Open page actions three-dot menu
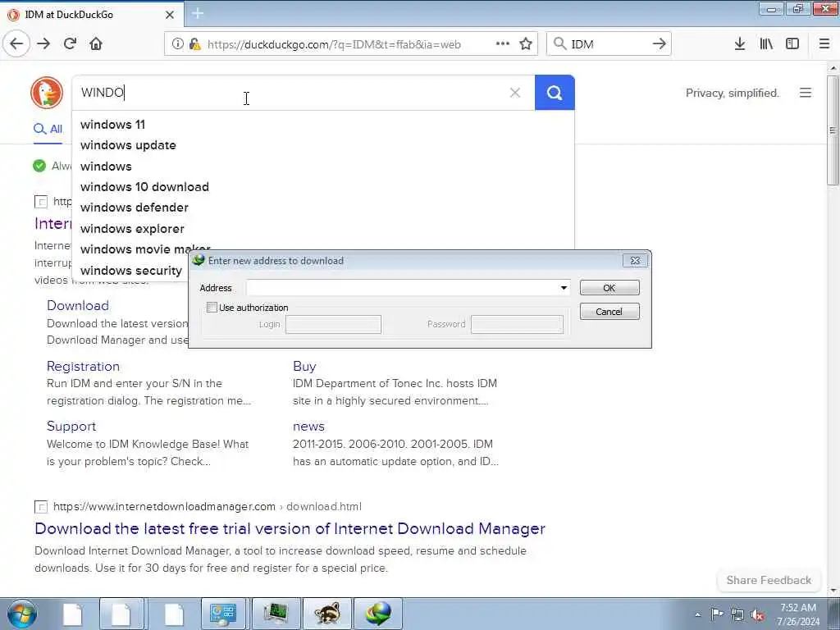Image resolution: width=840 pixels, height=630 pixels. click(503, 44)
